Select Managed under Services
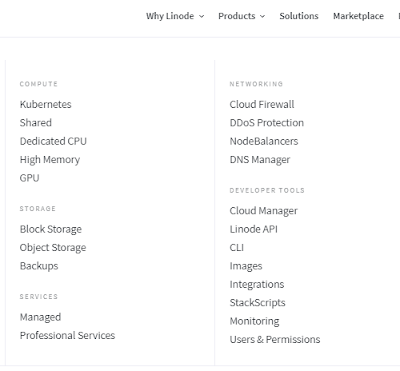This screenshot has height=371, width=400. click(40, 317)
